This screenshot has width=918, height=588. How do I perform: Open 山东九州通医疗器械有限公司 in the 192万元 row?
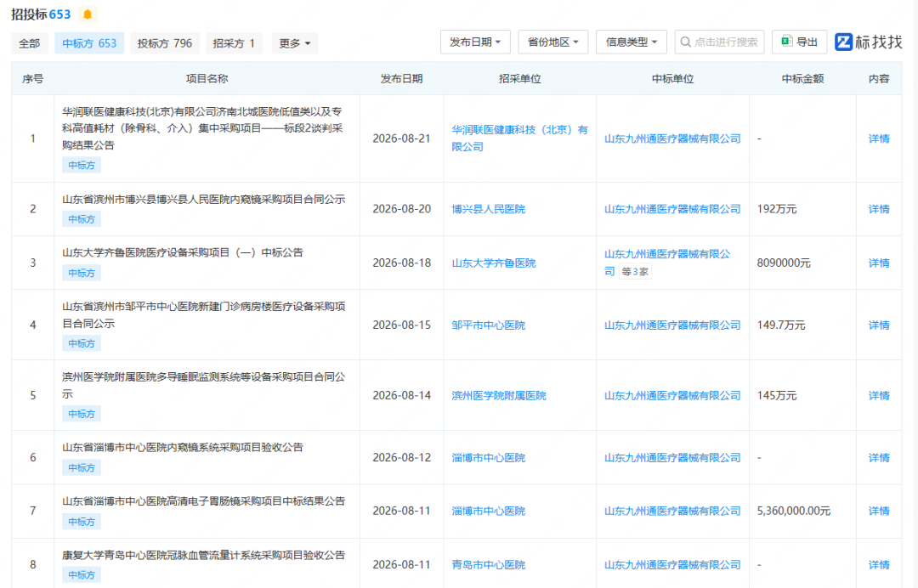[x=672, y=209]
